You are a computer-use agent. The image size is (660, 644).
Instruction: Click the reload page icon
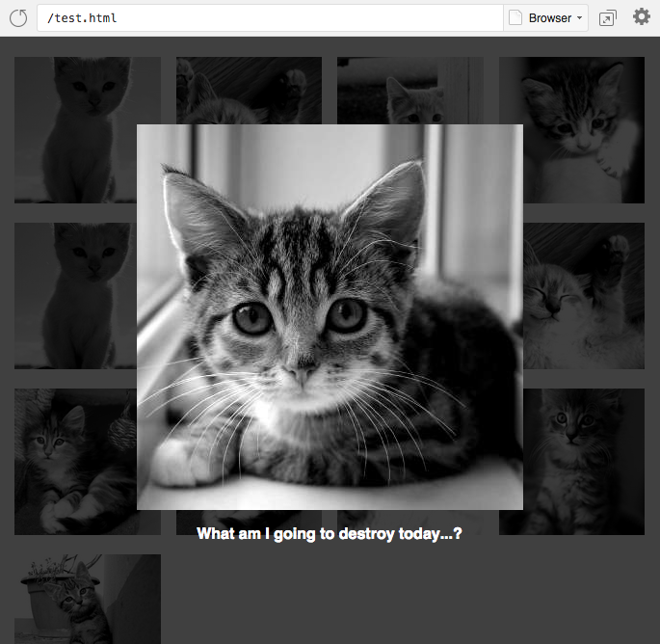point(18,18)
